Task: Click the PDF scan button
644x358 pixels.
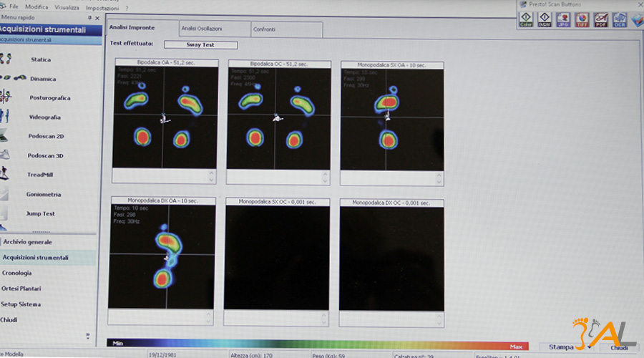Action: click(x=600, y=20)
